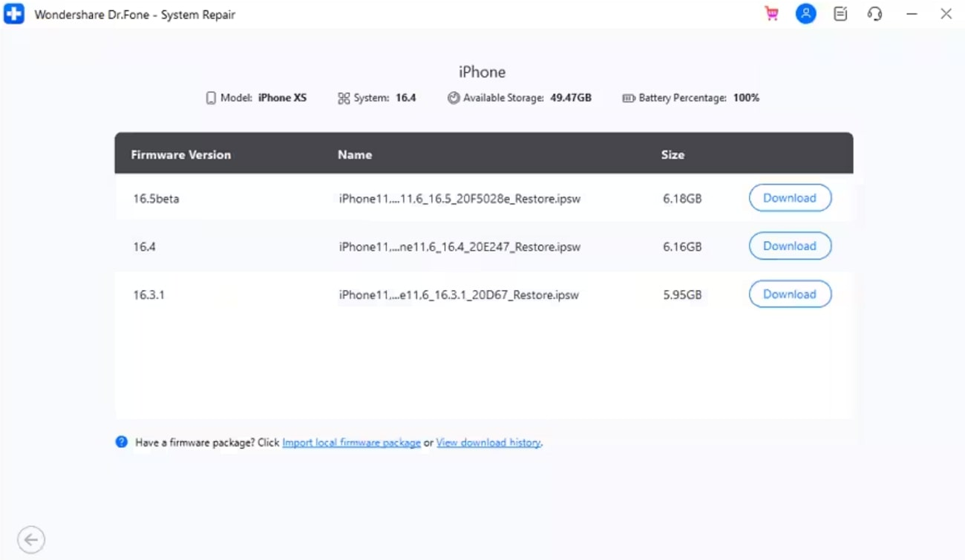The image size is (965, 560).
Task: Click the battery percentage icon
Action: click(x=628, y=98)
